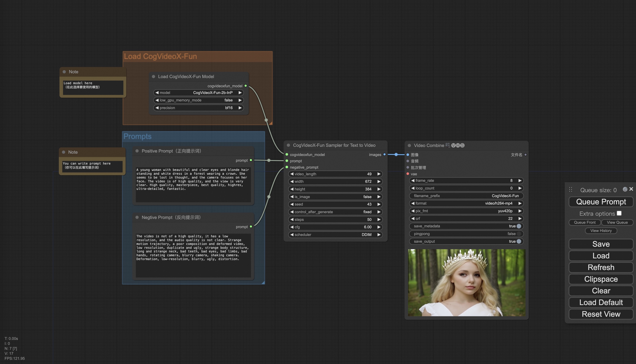Increase cfg with right arrow
Screen dimensions: 636x364
tap(379, 227)
